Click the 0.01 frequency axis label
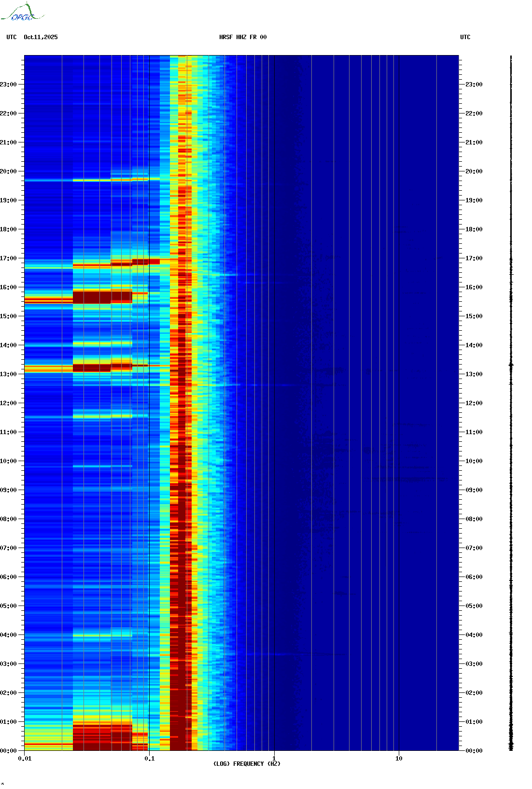 click(25, 759)
